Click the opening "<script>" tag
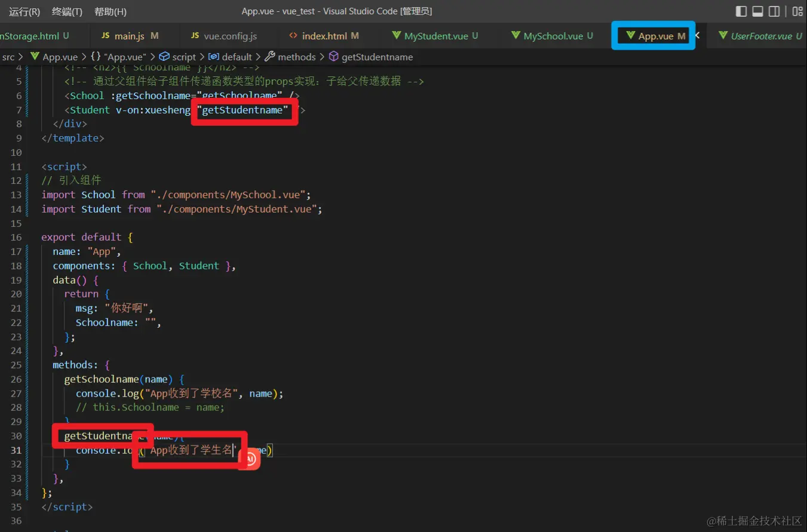The image size is (807, 532). pos(64,167)
